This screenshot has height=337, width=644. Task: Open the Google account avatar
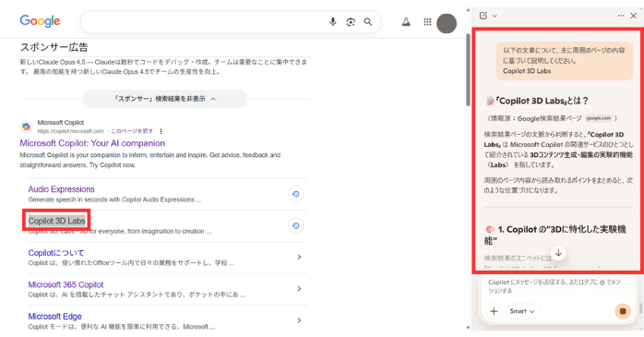click(x=447, y=23)
